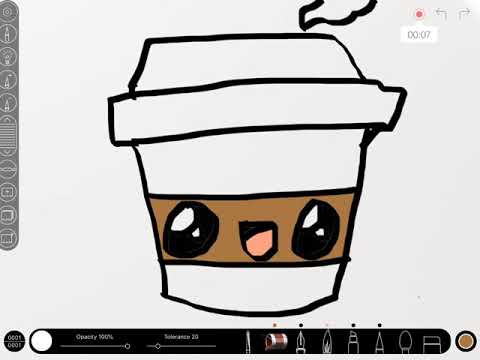Click the striped lines pattern control in the sidebar
Viewport: 480px width, 360px height.
pyautogui.click(x=7, y=136)
